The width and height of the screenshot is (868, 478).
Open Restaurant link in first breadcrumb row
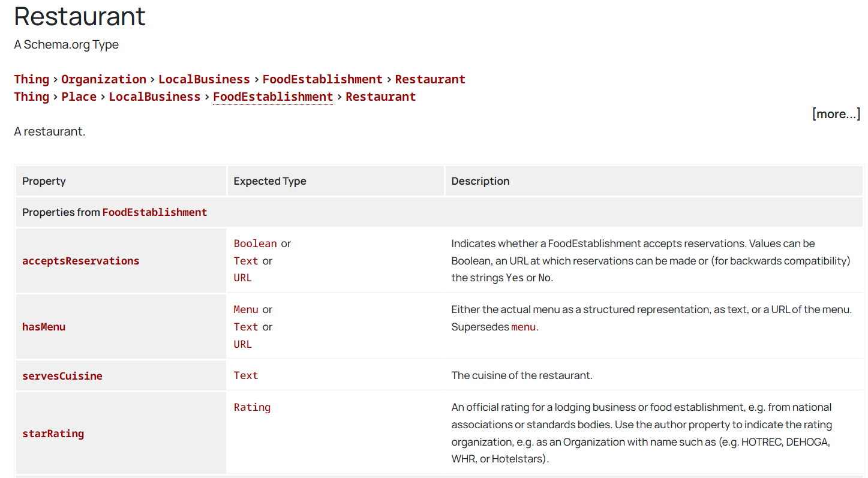pyautogui.click(x=430, y=79)
